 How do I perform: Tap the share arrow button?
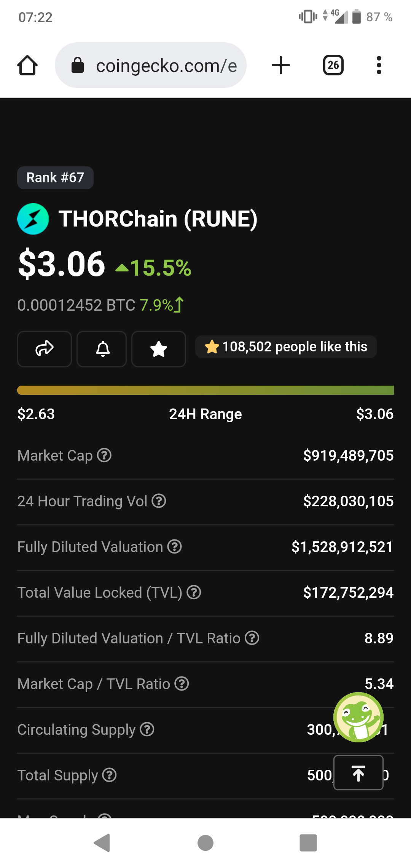[45, 349]
